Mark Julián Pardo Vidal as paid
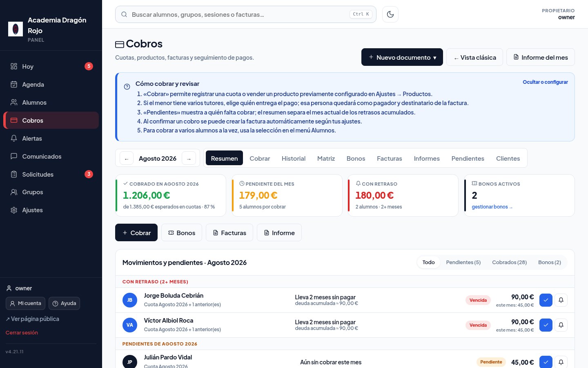The width and height of the screenshot is (588, 368). click(546, 362)
